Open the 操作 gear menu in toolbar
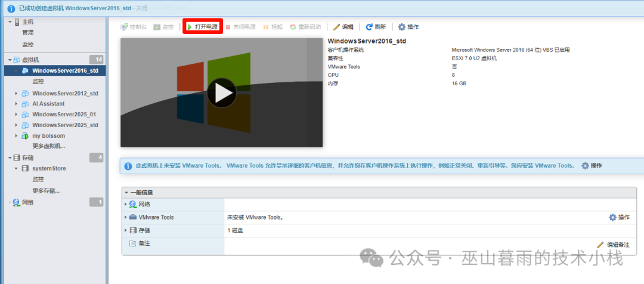644x284 pixels. pyautogui.click(x=408, y=27)
